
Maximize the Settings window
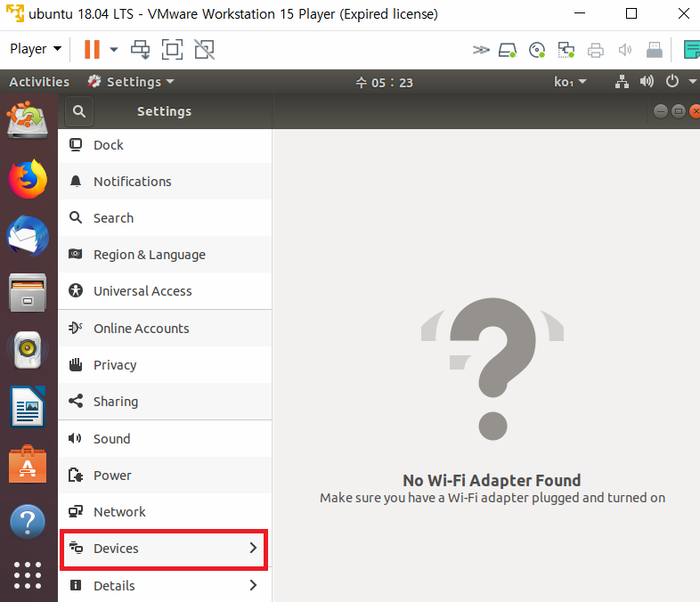click(679, 110)
